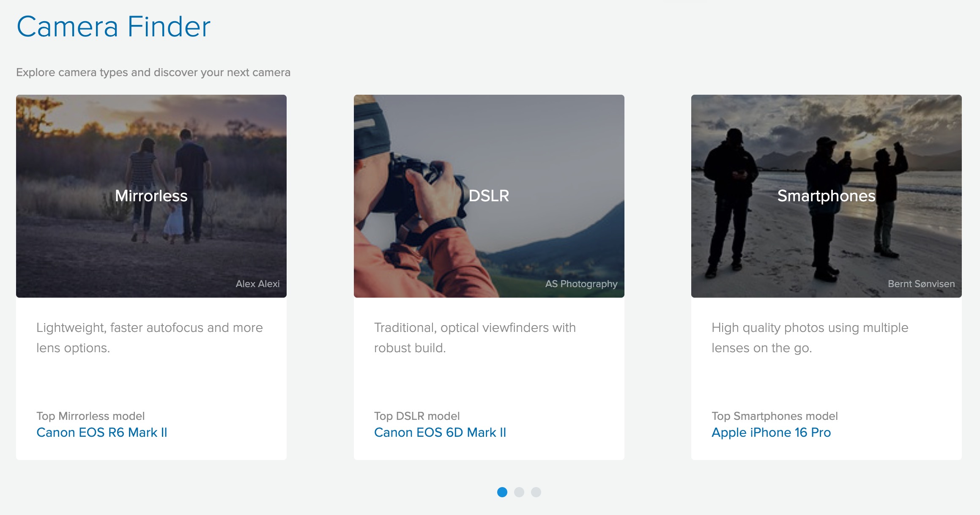The height and width of the screenshot is (515, 980).
Task: Click photographer credit Bernt Sønvisen
Action: [921, 284]
